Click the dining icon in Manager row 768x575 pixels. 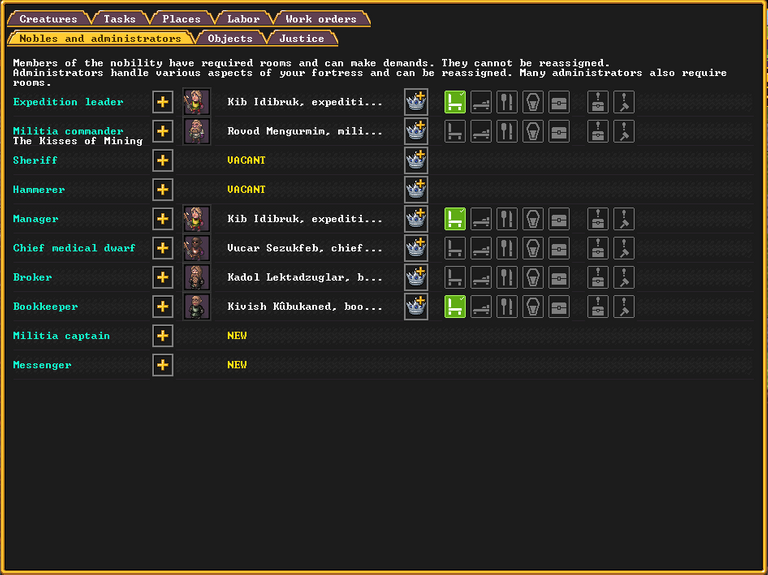pos(506,219)
